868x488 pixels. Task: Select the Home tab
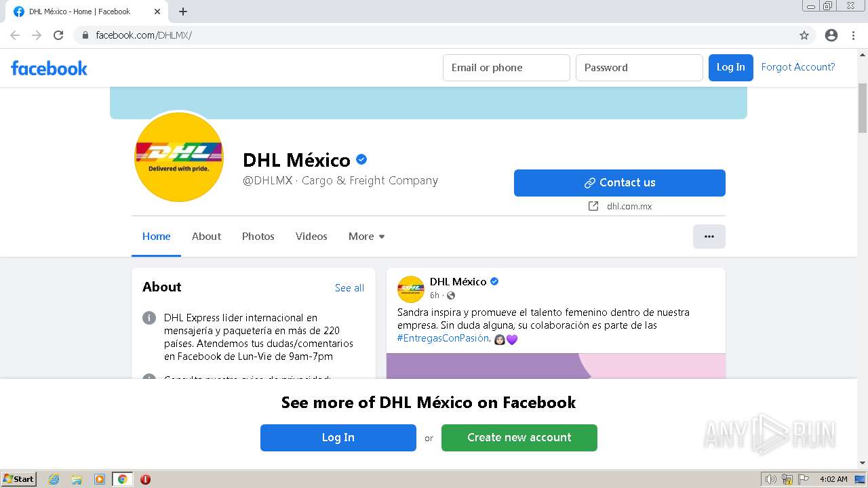[156, 237]
